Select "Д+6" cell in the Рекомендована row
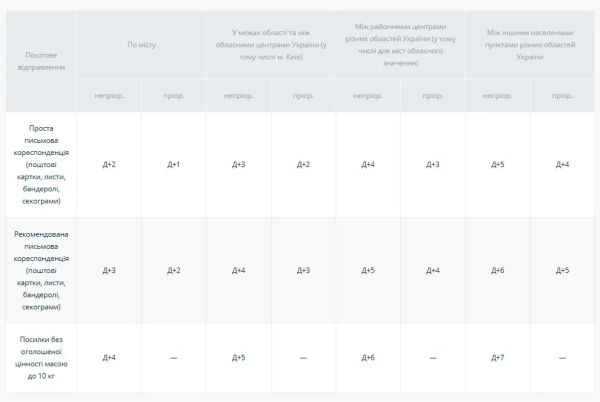The image size is (600, 402). pyautogui.click(x=498, y=270)
